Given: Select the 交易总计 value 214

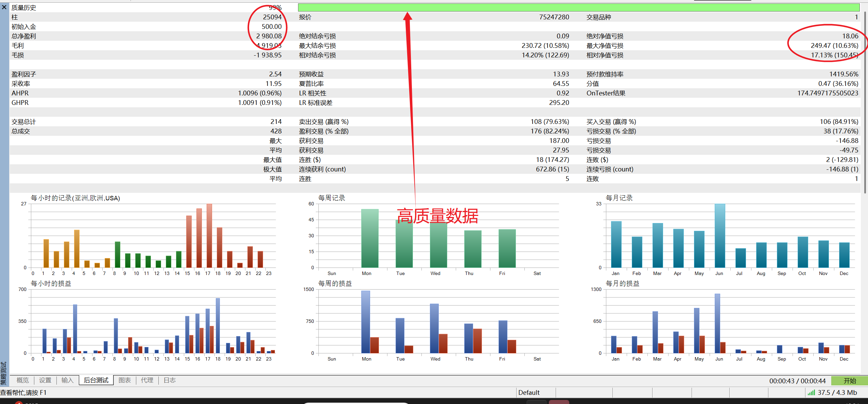Looking at the screenshot, I should pos(276,122).
